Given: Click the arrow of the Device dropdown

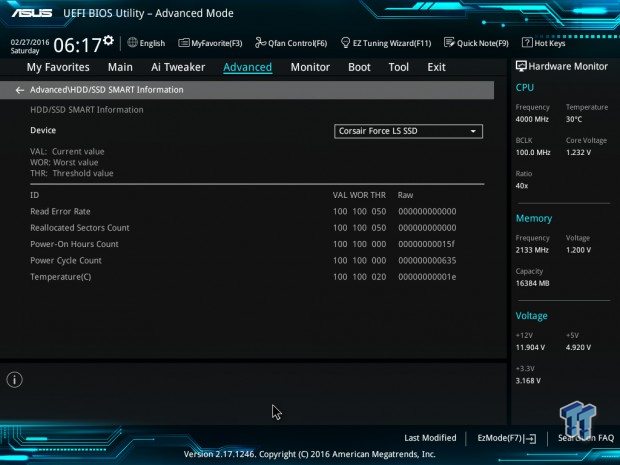Looking at the screenshot, I should click(x=473, y=131).
